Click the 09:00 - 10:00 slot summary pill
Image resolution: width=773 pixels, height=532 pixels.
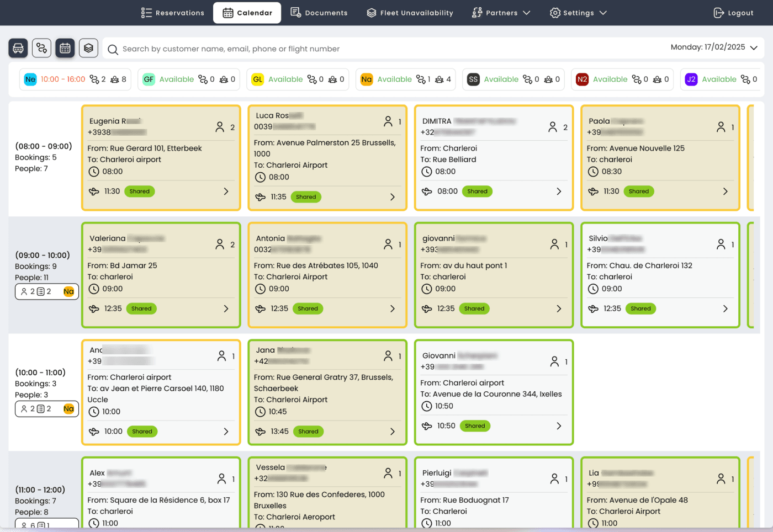tap(47, 291)
